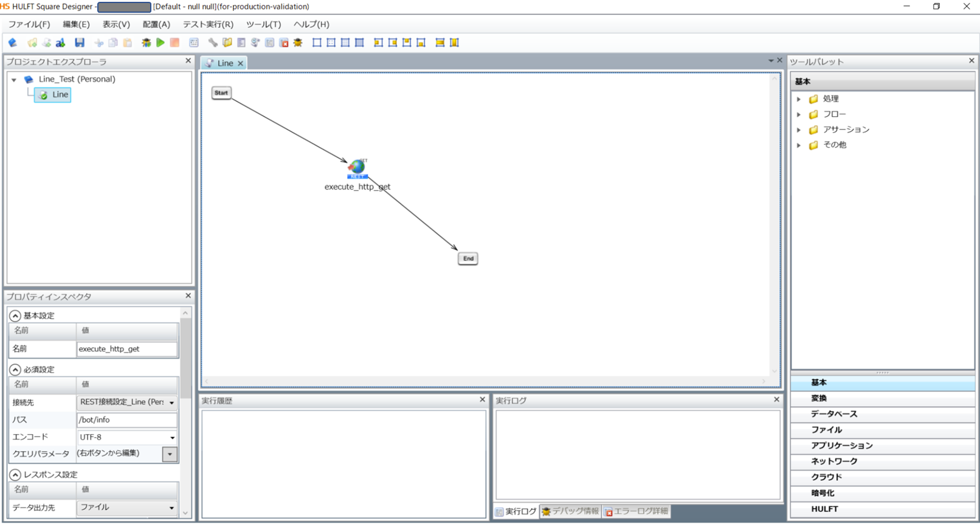Click the Start node on canvas
Screen dimensions: 980x524
click(221, 93)
